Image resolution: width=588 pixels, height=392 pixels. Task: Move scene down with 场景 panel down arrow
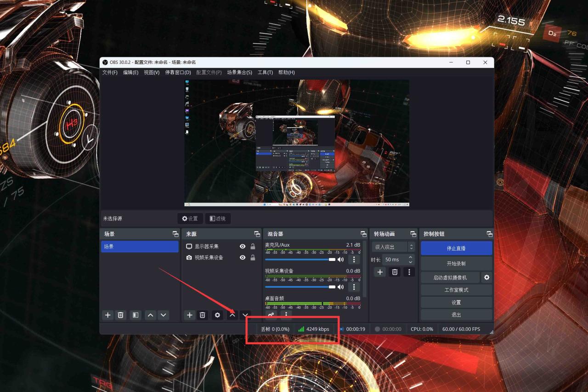coord(164,315)
